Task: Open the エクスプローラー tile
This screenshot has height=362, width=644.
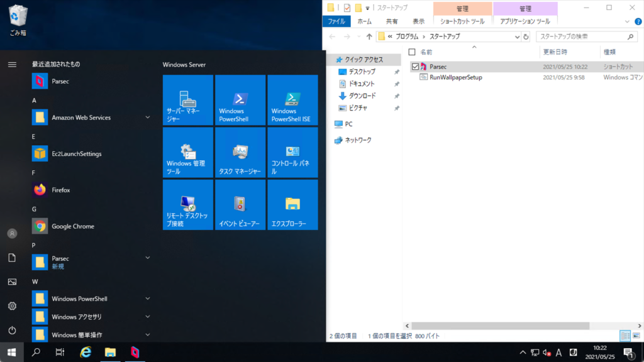Action: (292, 205)
